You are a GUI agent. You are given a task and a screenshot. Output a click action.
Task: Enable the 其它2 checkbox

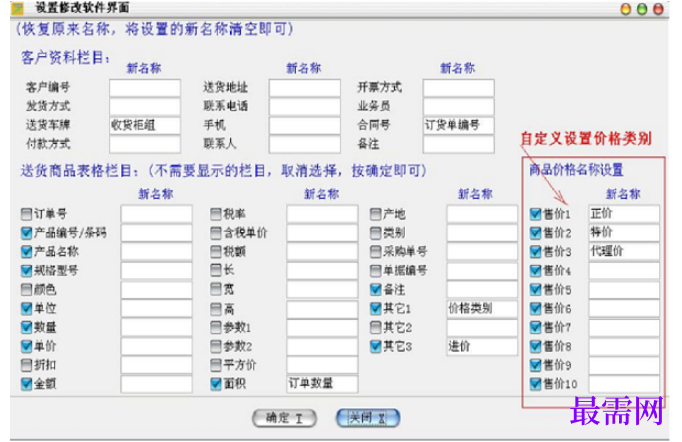pos(375,327)
